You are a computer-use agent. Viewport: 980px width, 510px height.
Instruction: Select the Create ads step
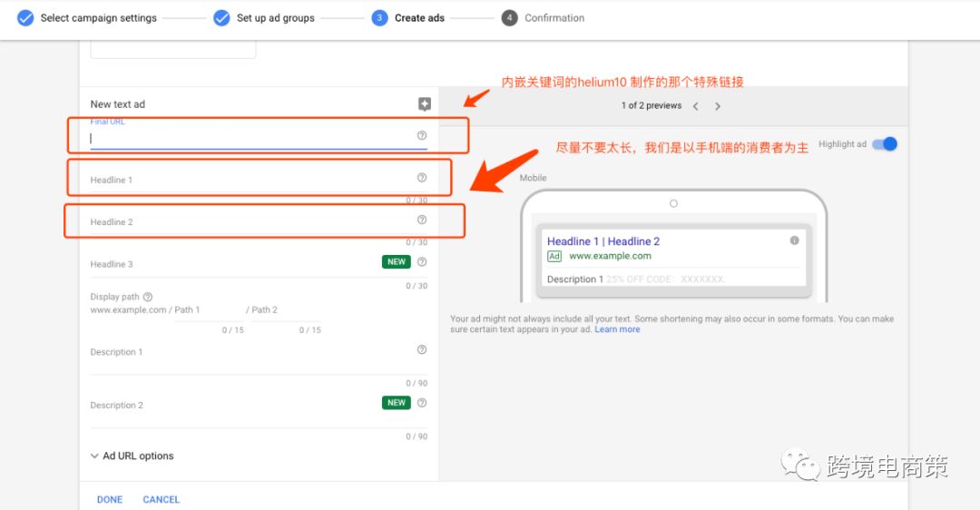pyautogui.click(x=408, y=18)
